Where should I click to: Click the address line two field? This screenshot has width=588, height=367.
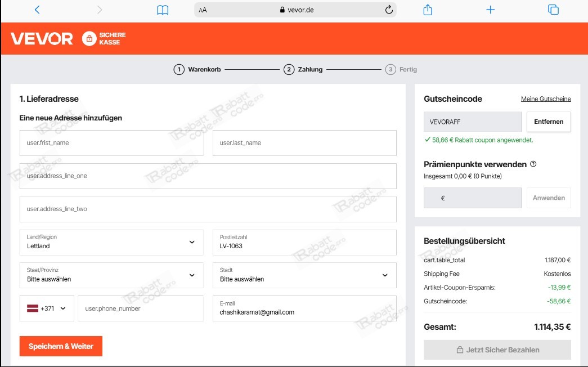click(208, 209)
